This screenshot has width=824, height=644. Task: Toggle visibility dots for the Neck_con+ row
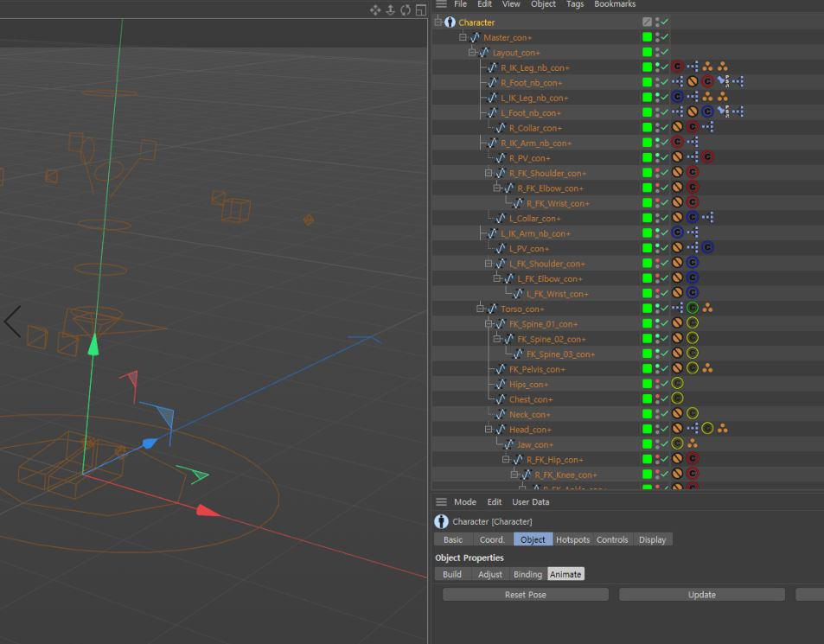tap(657, 415)
